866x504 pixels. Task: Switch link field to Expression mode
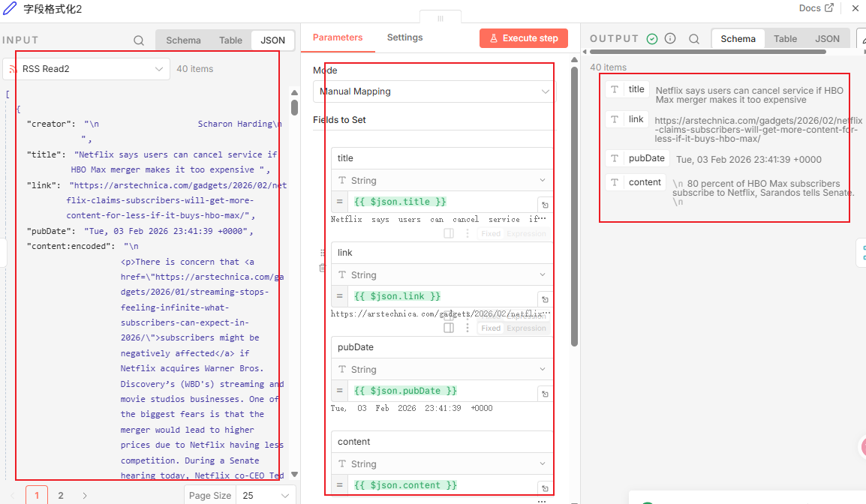(x=526, y=328)
